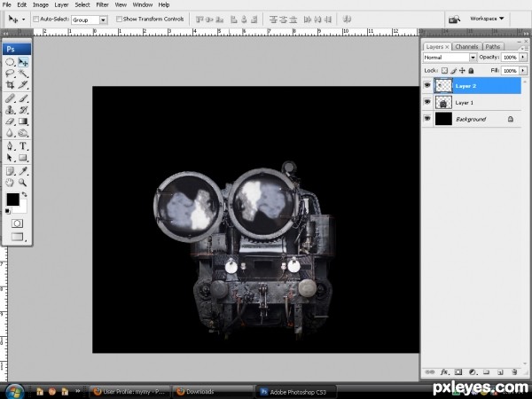Viewport: 532px width, 399px height.
Task: Hide Layer 2 visibility eye
Action: click(x=427, y=85)
